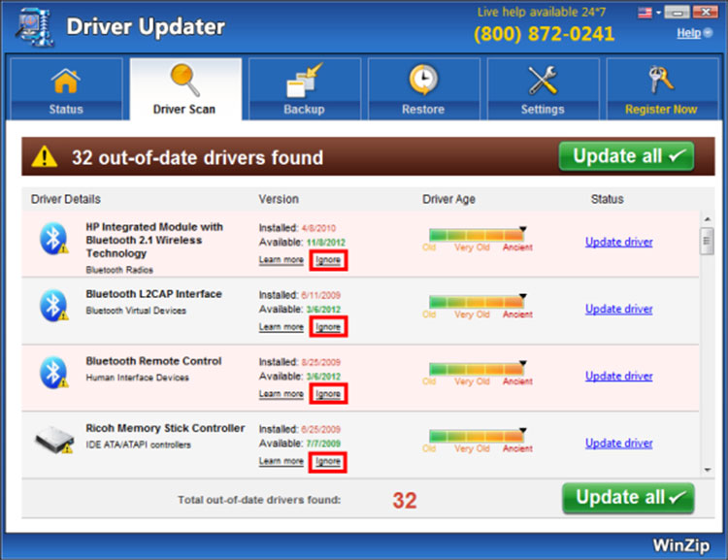Open the Register Now tab

coord(662,88)
